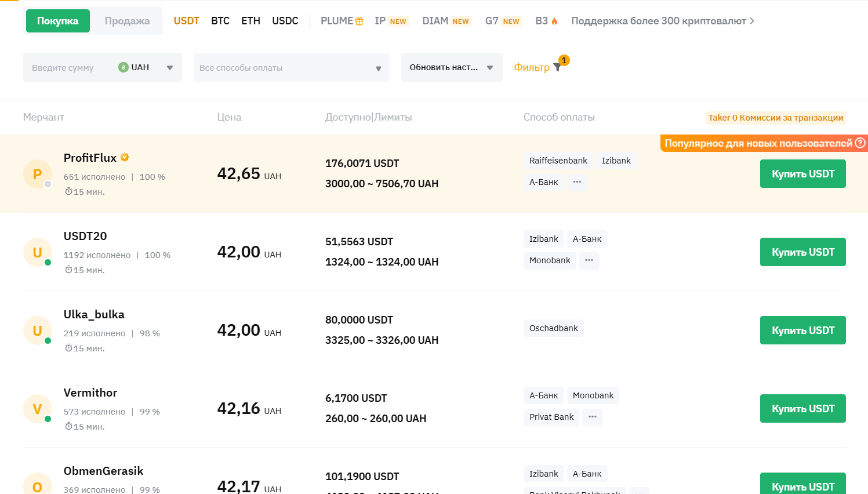This screenshot has height=494, width=868.
Task: Click Ulka_bulka avatar
Action: [x=38, y=330]
